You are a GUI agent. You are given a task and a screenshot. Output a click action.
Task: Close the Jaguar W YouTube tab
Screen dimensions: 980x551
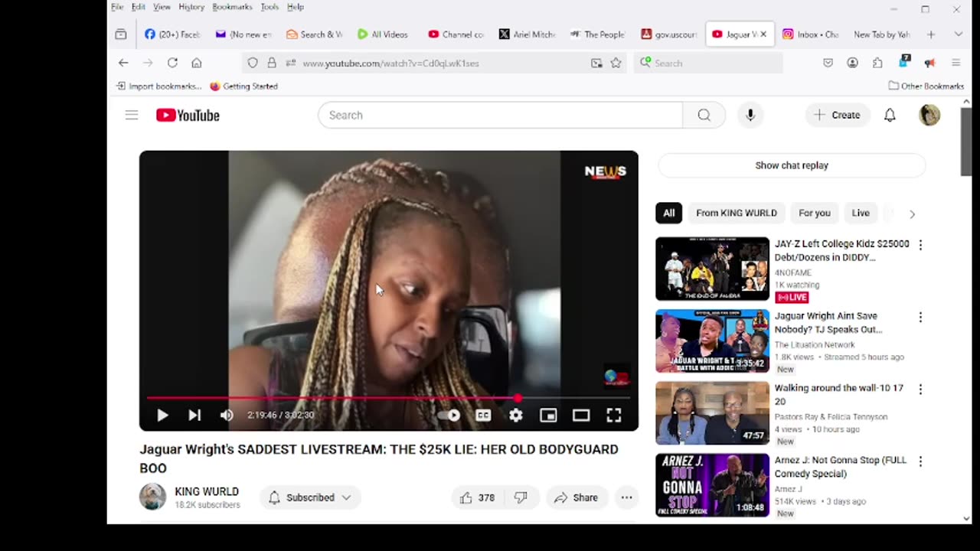[x=763, y=34]
